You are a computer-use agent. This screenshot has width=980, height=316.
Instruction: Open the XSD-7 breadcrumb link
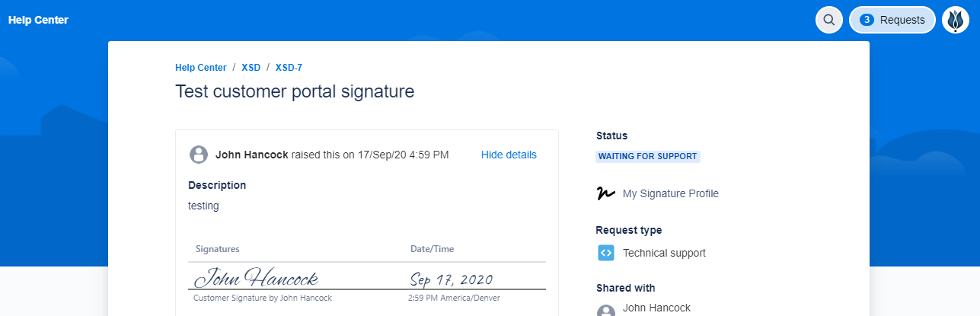[289, 68]
